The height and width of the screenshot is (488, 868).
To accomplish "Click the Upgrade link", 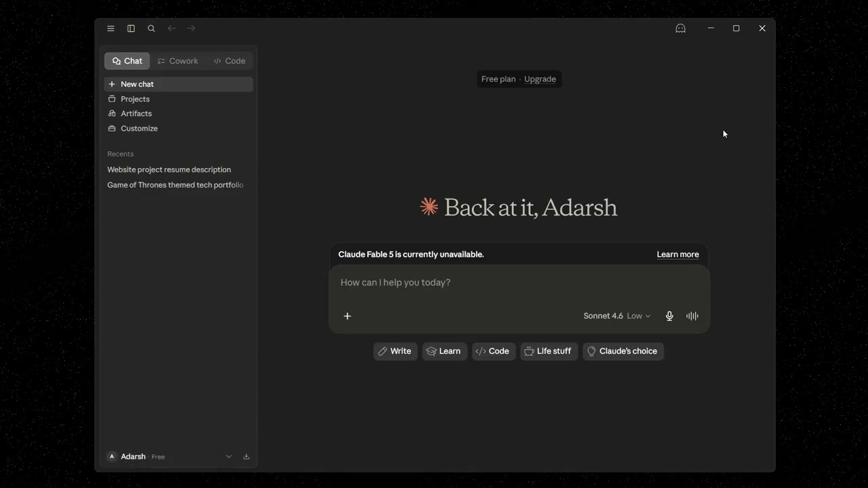I will (540, 79).
